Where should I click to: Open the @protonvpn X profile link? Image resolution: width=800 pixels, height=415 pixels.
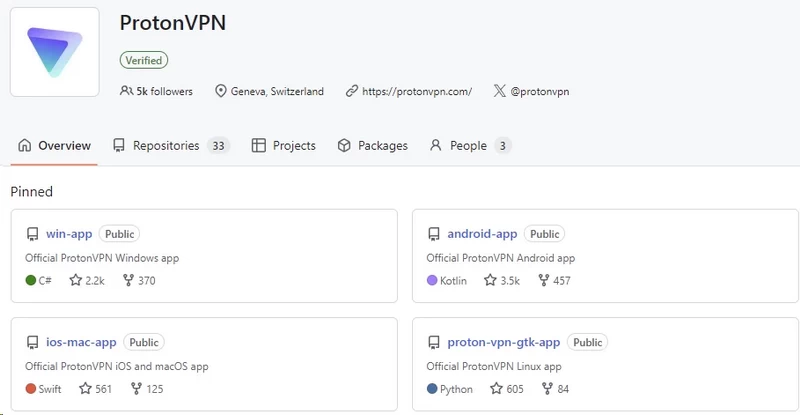540,91
